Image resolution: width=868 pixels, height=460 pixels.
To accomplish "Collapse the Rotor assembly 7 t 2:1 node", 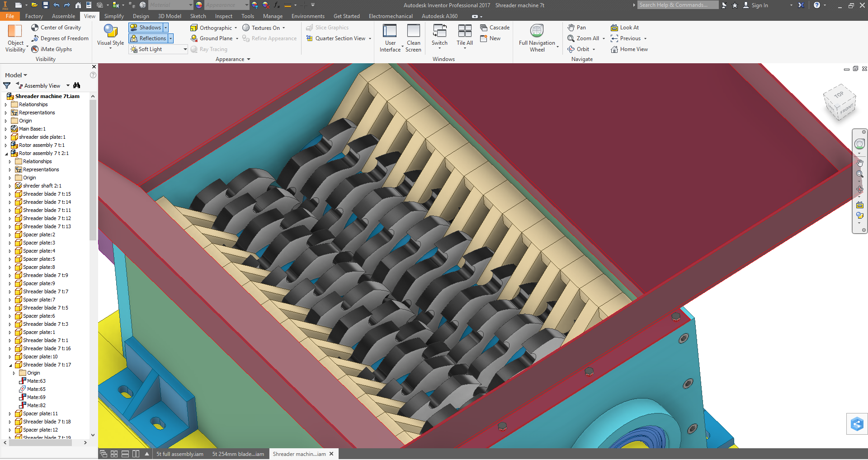I will coord(6,154).
